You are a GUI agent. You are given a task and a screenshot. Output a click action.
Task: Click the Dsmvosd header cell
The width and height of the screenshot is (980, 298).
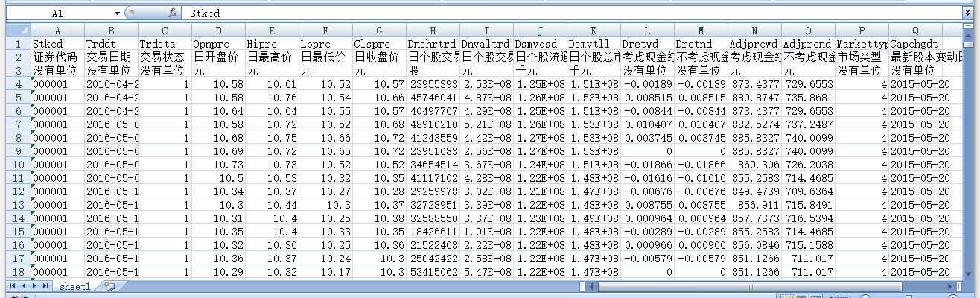540,43
